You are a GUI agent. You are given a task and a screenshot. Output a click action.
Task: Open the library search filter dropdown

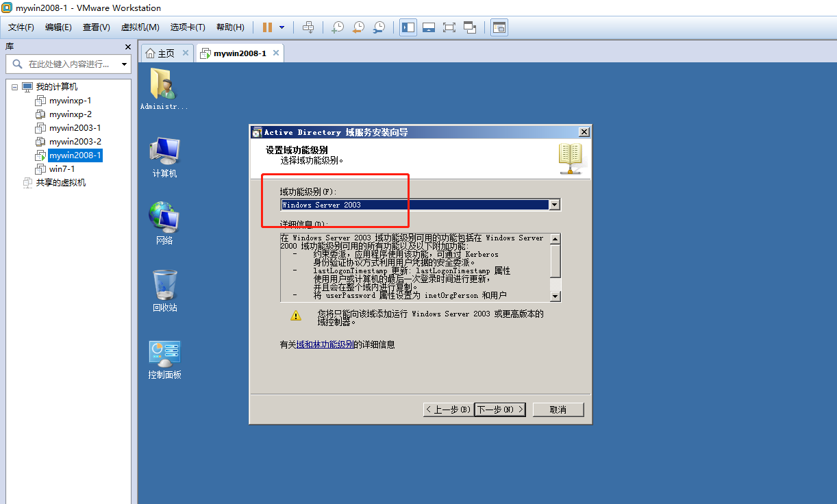click(x=124, y=64)
